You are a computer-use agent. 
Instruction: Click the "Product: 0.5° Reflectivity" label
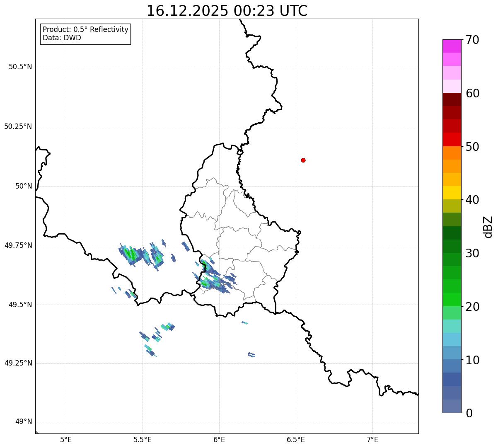pos(85,30)
